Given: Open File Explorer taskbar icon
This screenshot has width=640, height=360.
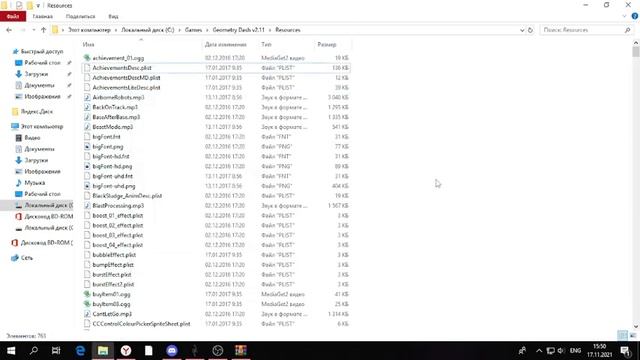Looking at the screenshot, I should [x=103, y=351].
